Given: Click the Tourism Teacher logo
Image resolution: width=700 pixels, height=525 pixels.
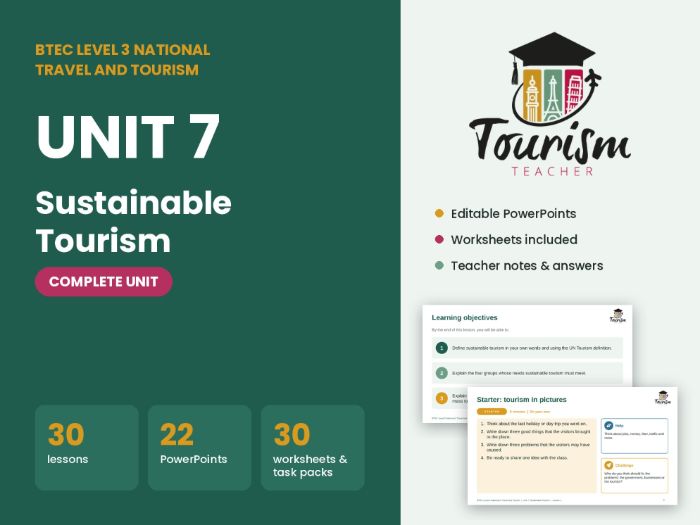Looking at the screenshot, I should point(550,104).
